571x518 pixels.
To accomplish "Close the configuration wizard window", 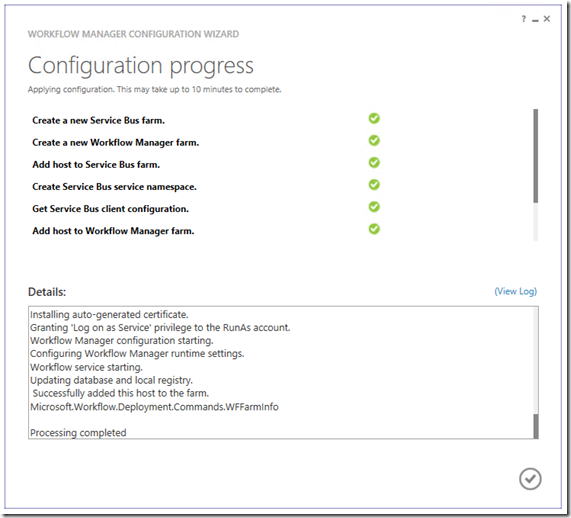I will point(547,19).
